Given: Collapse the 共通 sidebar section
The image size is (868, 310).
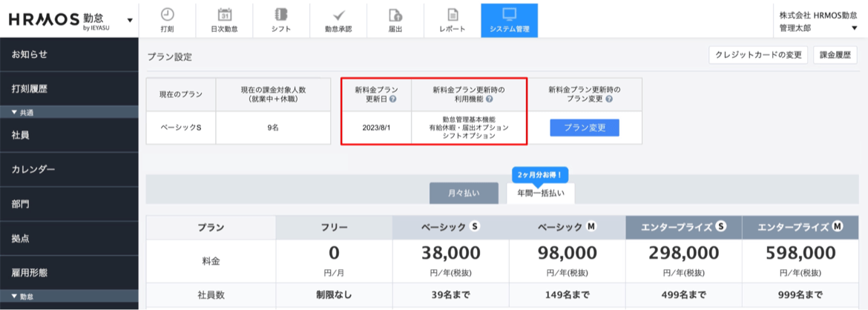Looking at the screenshot, I should point(15,113).
